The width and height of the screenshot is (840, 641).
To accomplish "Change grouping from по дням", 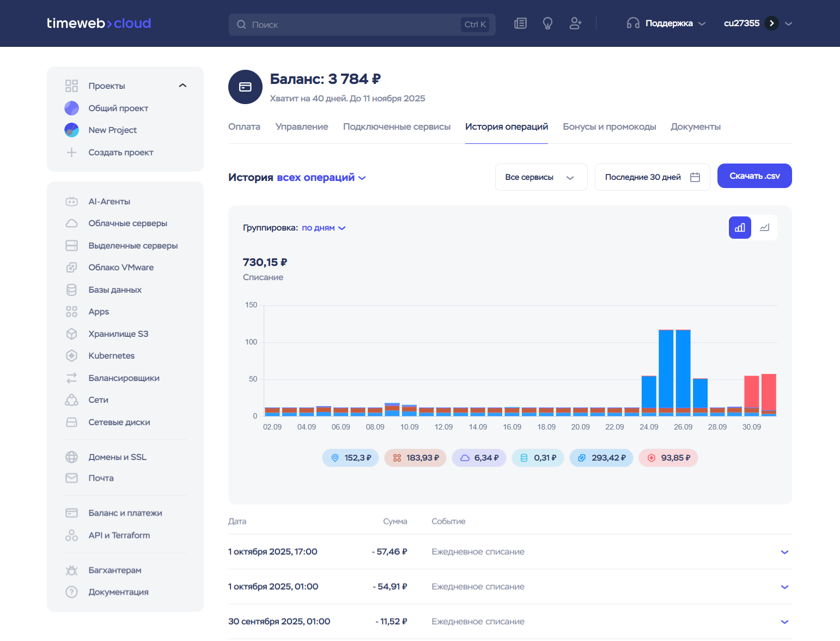I will tap(324, 228).
